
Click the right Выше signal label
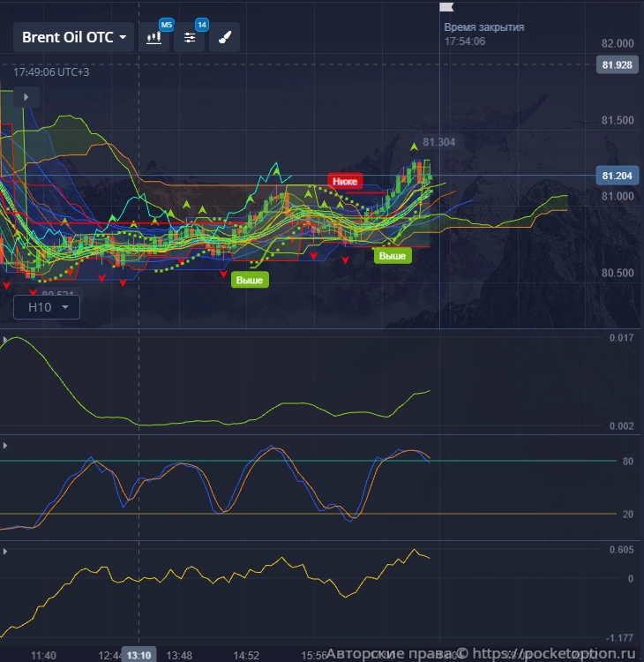click(392, 256)
